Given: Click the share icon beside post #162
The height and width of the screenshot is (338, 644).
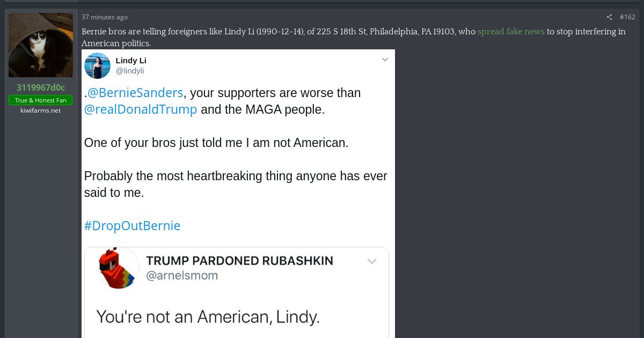Looking at the screenshot, I should [x=609, y=17].
